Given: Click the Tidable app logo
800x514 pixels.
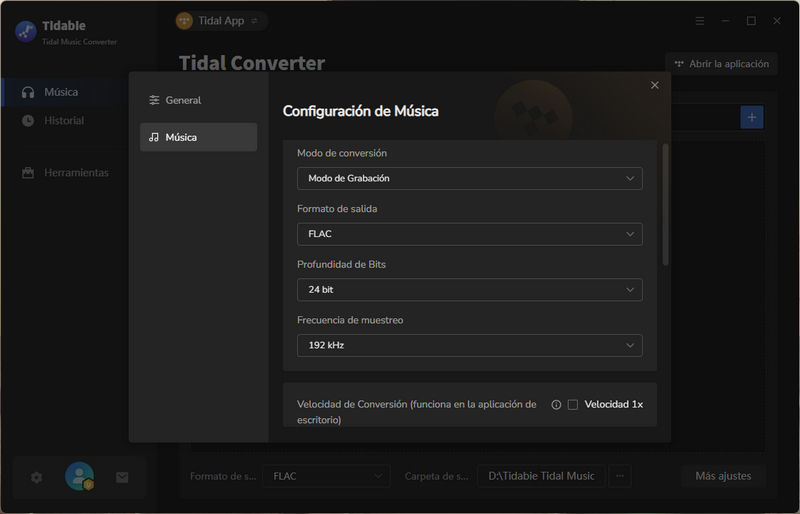Looking at the screenshot, I should point(26,32).
